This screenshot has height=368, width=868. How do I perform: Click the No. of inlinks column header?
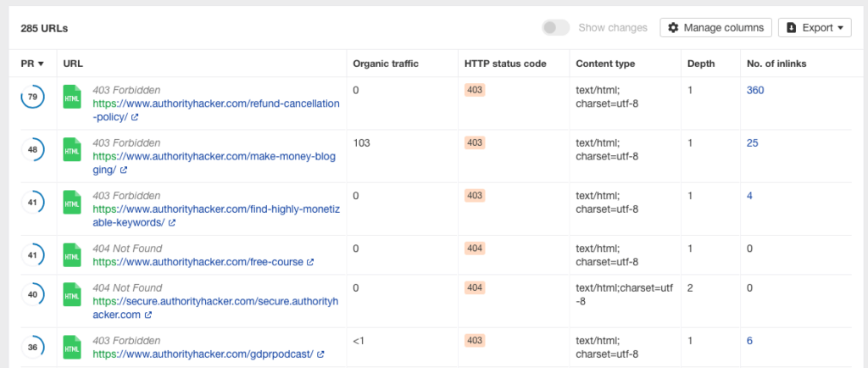coord(776,64)
